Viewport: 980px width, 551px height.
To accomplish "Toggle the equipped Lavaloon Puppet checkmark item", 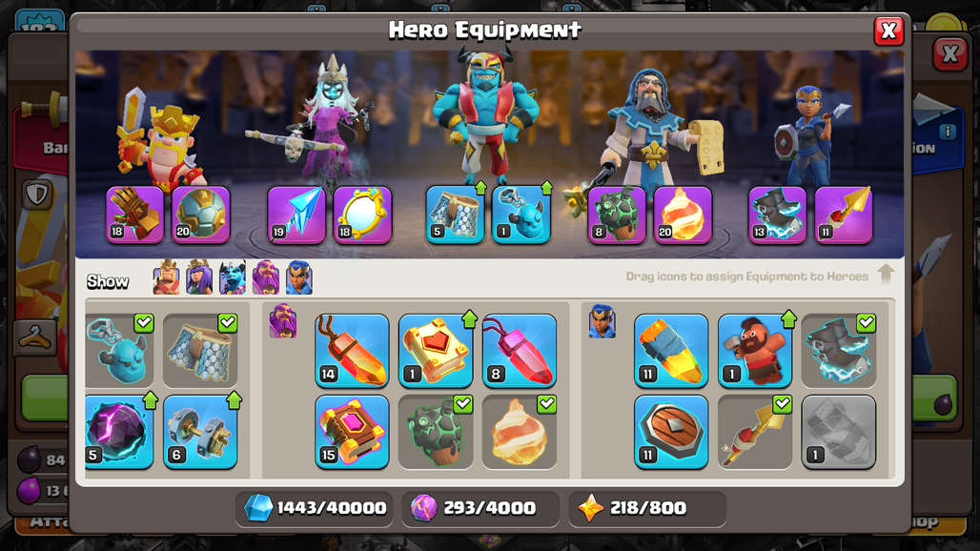I will coord(436,432).
